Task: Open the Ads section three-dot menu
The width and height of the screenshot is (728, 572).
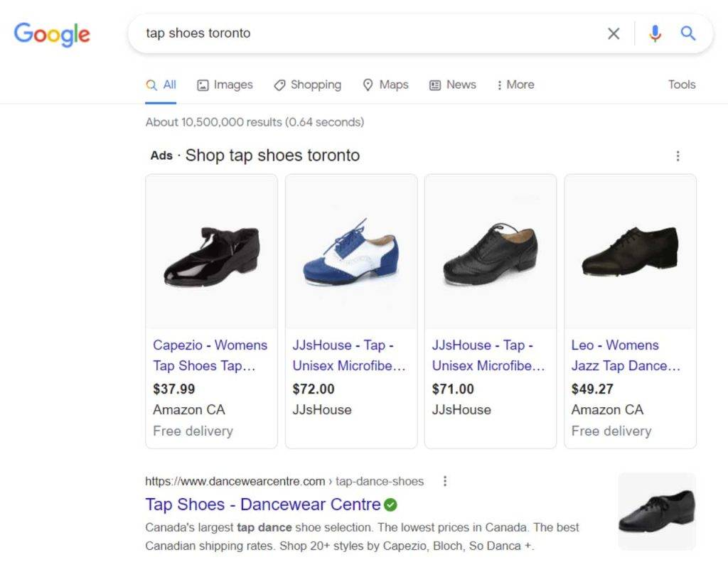Action: [x=678, y=156]
